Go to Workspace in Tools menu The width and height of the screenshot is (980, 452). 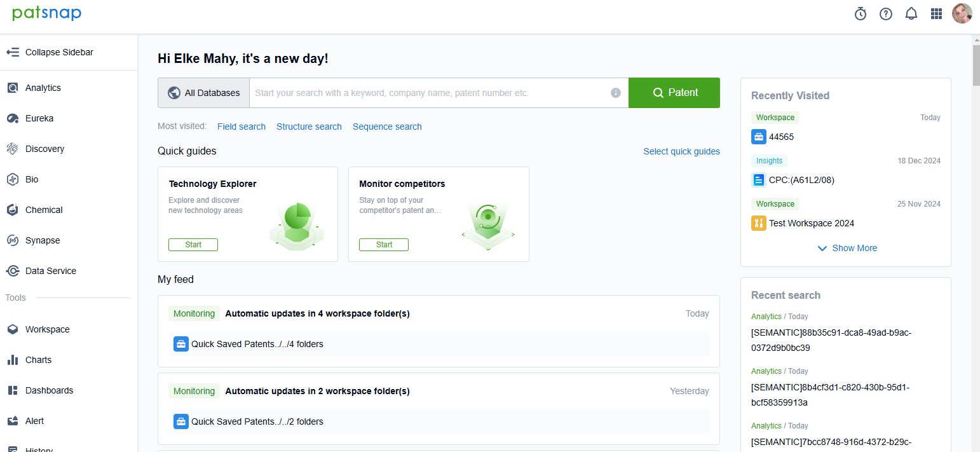pos(47,329)
